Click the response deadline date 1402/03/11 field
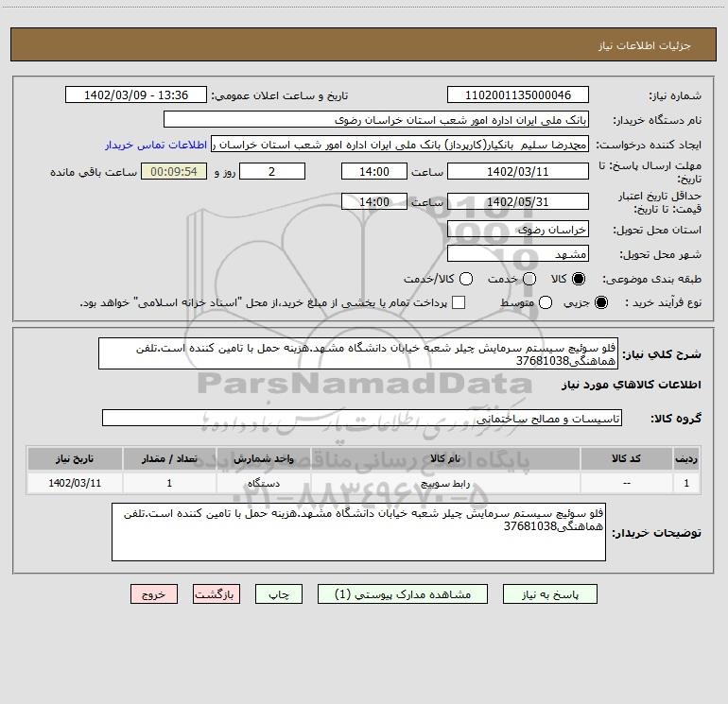Viewport: 728px width, 704px height. coord(518,171)
